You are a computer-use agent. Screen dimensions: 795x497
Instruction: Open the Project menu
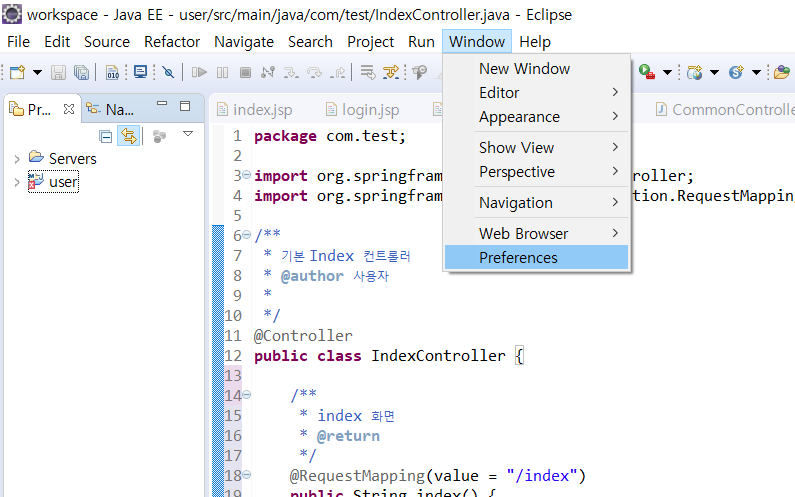(x=371, y=42)
